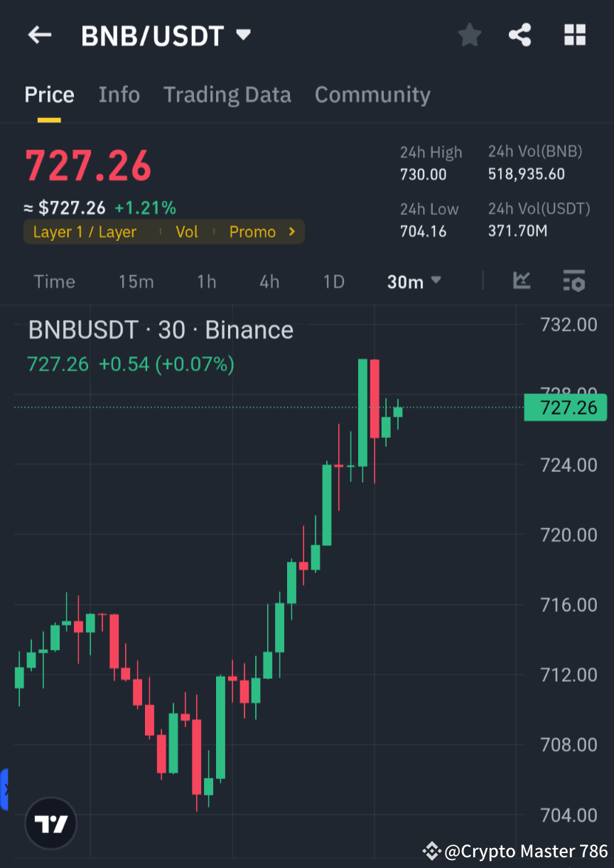Expand the Promo tag chevron
Screen dimensions: 614x868
[x=291, y=232]
